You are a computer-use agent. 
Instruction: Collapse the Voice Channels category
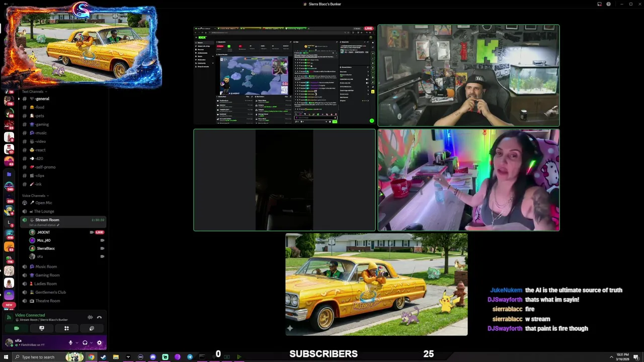click(x=35, y=196)
